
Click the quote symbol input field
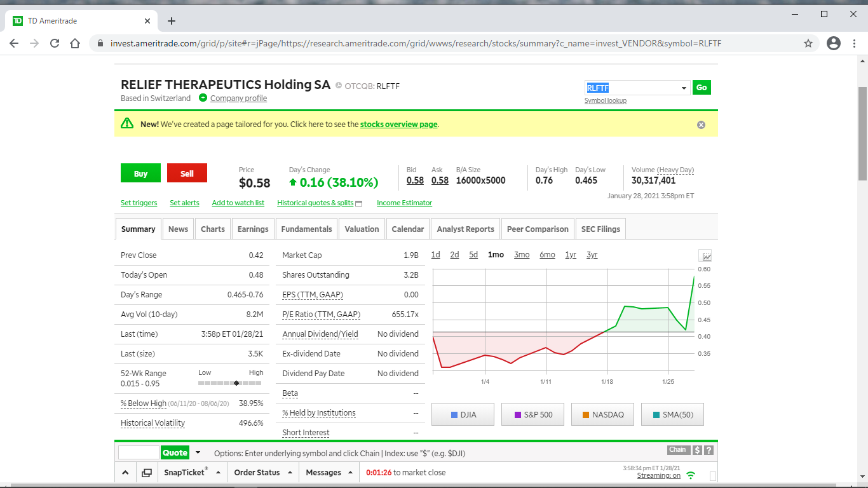point(139,452)
